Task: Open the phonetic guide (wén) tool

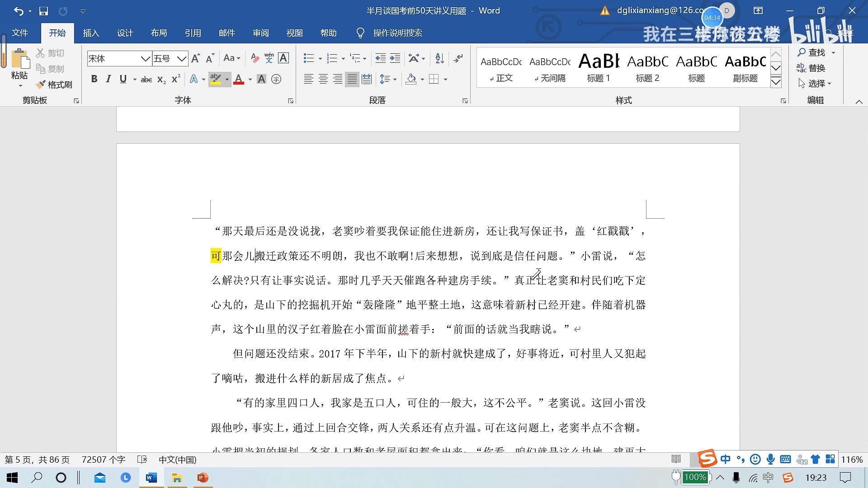Action: pos(269,58)
